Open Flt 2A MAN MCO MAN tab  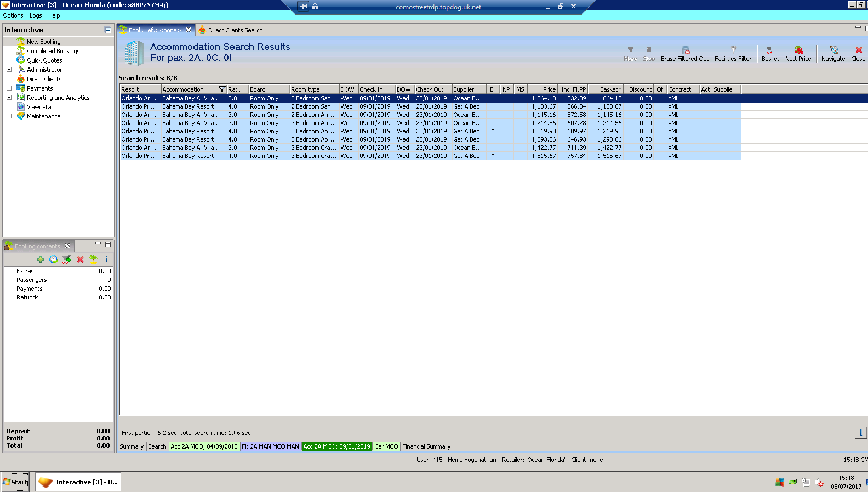click(x=270, y=446)
